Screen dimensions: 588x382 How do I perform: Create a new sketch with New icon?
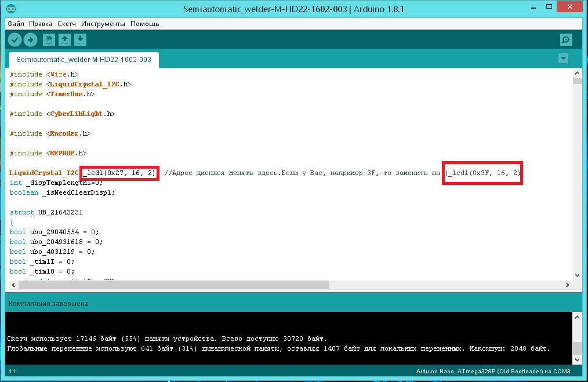pyautogui.click(x=49, y=39)
